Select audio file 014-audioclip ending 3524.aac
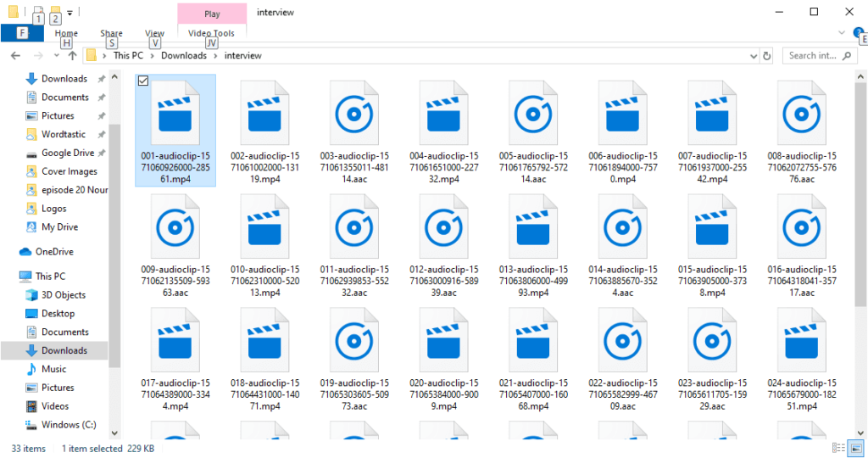The width and height of the screenshot is (868, 458). click(623, 245)
